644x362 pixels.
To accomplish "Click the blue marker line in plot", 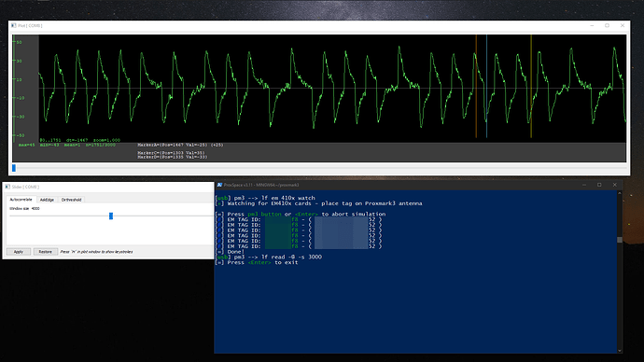I will (486, 86).
